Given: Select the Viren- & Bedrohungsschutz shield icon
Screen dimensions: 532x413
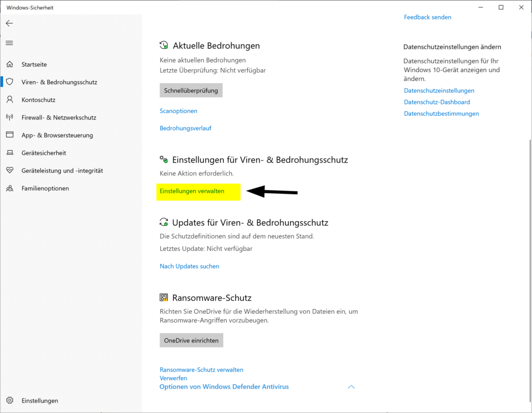Looking at the screenshot, I should [9, 82].
